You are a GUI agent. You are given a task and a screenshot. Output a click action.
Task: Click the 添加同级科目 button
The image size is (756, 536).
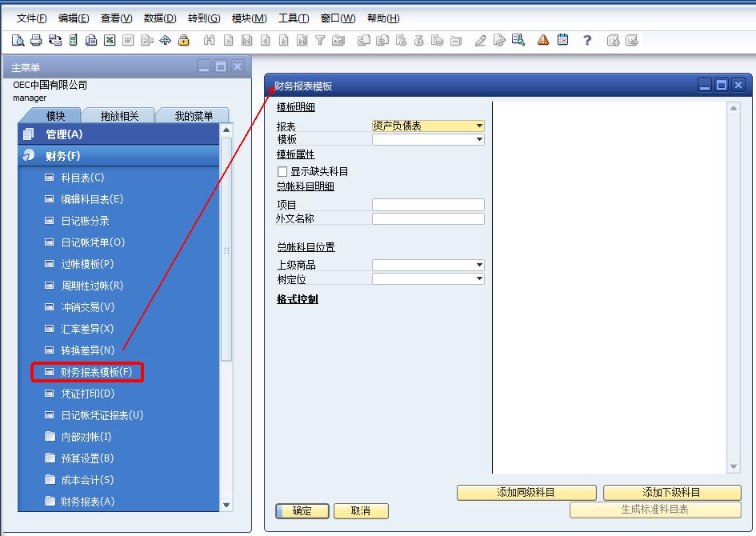pyautogui.click(x=526, y=493)
